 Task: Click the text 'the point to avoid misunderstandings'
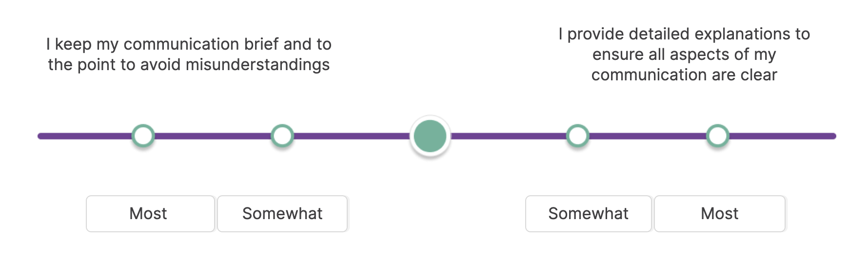[189, 65]
